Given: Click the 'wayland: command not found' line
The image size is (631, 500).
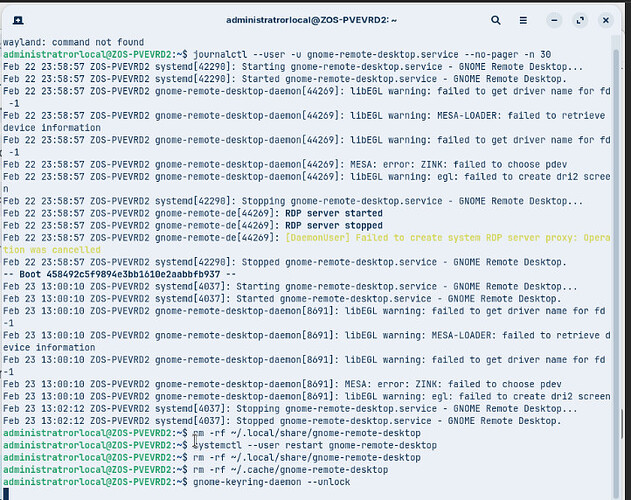Looking at the screenshot, I should tap(74, 42).
